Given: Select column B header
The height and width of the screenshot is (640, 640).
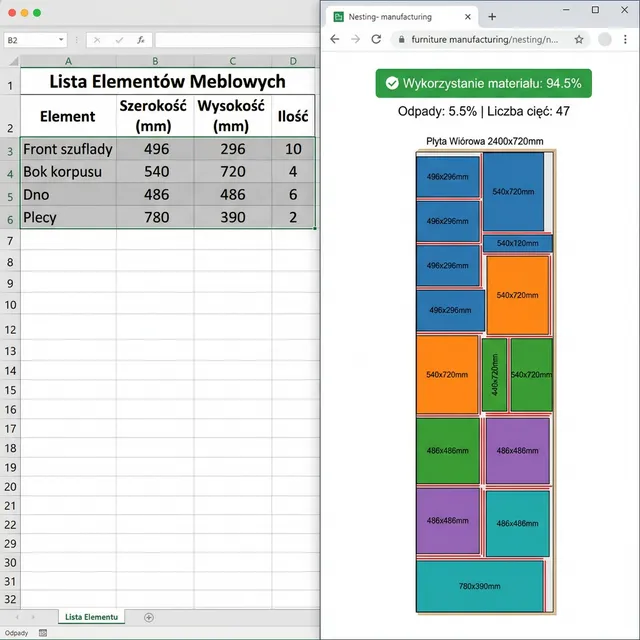Looking at the screenshot, I should (155, 61).
